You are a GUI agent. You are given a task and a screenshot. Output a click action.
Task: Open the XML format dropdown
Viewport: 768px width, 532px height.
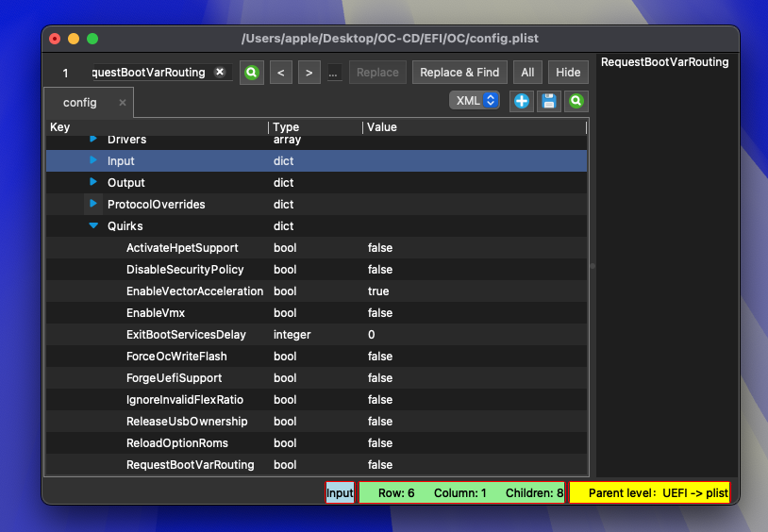(475, 100)
